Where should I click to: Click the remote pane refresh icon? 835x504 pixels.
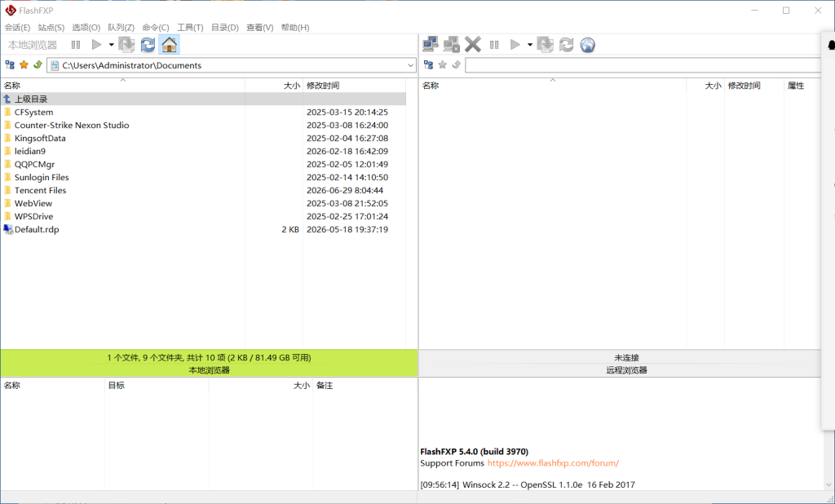coord(566,45)
